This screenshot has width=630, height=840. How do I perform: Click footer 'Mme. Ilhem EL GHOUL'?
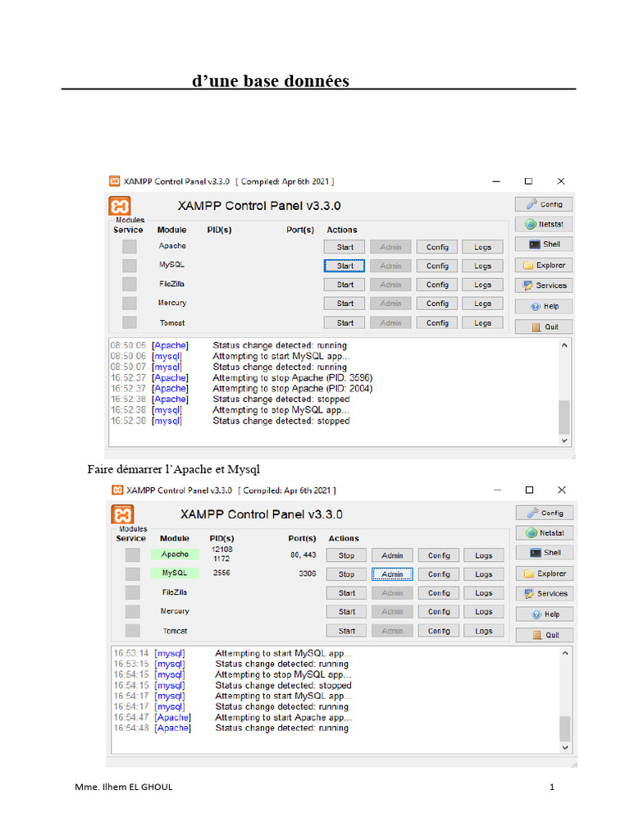124,787
